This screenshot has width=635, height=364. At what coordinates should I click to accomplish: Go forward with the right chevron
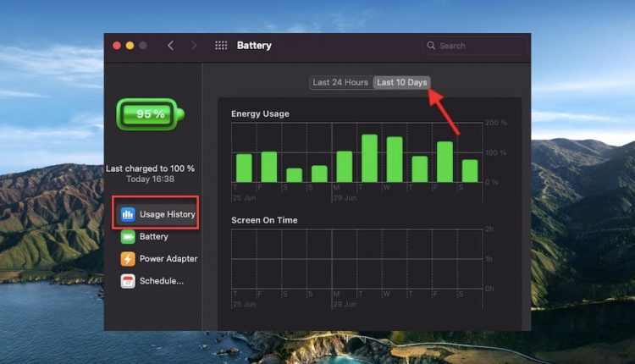194,46
